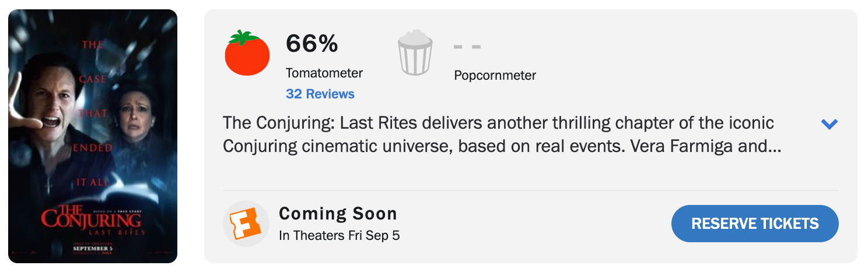The height and width of the screenshot is (276, 868).
Task: Click the Tomatometer label text
Action: click(x=324, y=73)
